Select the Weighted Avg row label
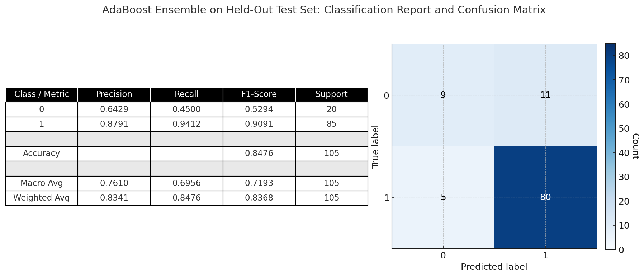The width and height of the screenshot is (644, 277). tap(42, 198)
